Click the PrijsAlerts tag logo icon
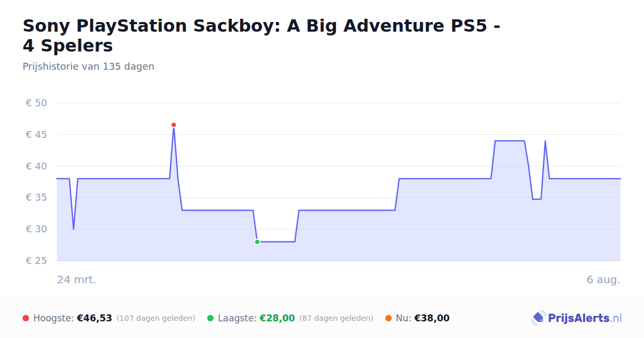 538,318
